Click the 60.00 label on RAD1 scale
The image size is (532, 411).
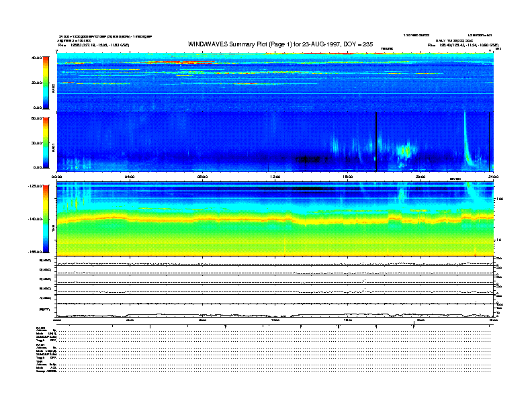[x=36, y=118]
